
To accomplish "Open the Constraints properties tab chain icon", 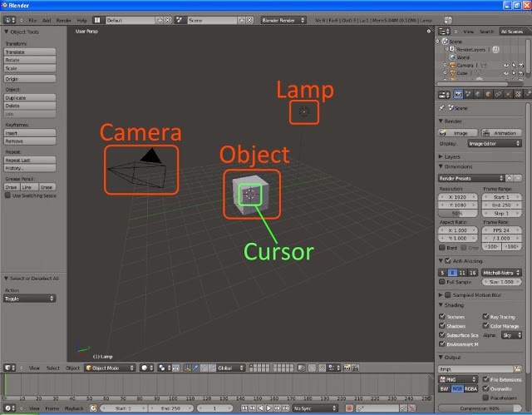I will [498, 94].
